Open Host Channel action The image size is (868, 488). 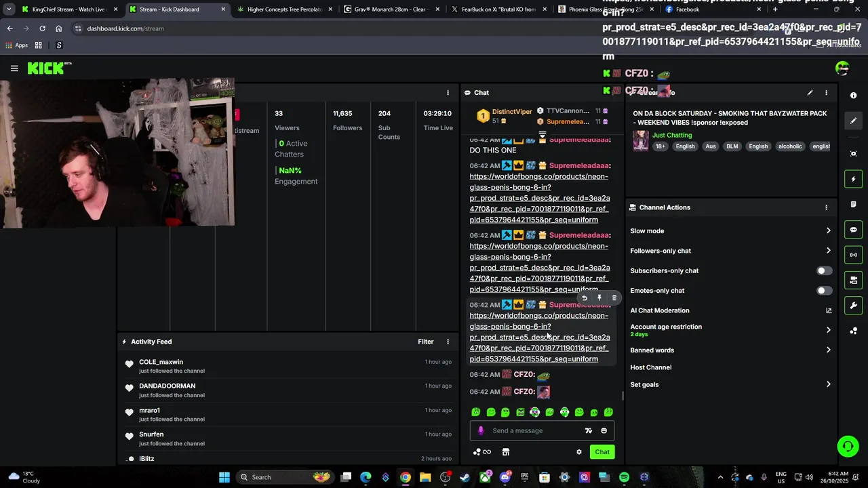(651, 367)
